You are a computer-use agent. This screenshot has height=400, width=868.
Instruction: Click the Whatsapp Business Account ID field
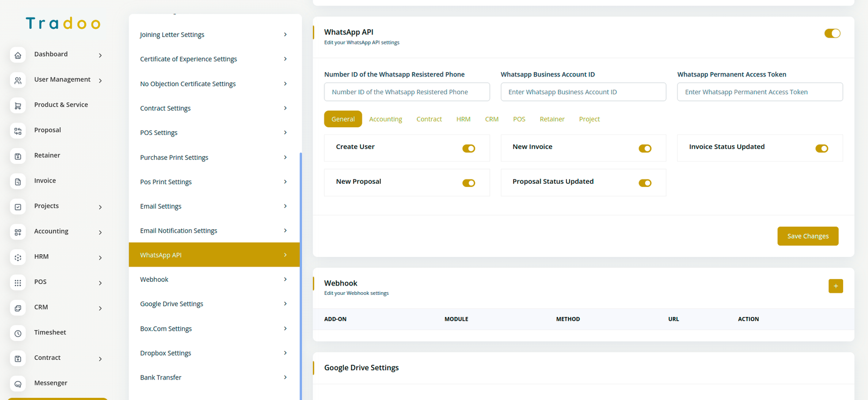[x=583, y=92]
